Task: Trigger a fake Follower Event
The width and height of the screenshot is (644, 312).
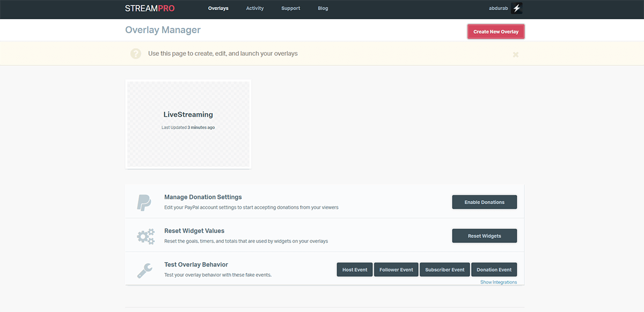Action: [x=396, y=270]
